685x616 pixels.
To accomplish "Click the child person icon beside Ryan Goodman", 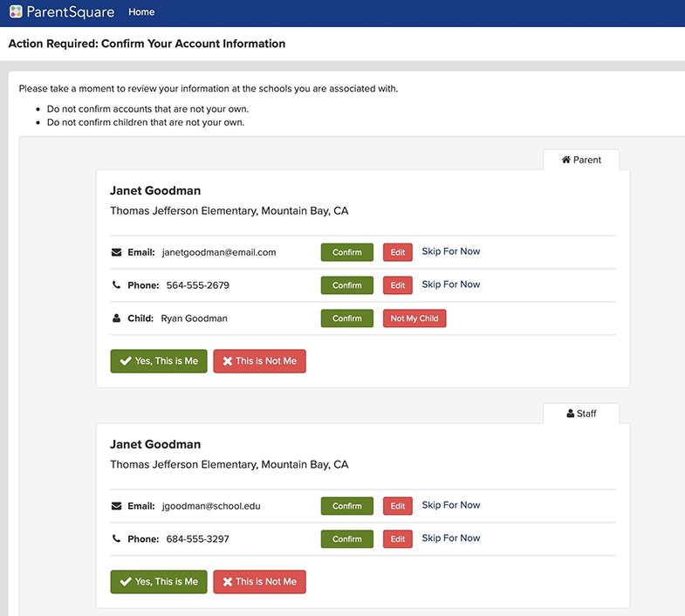I will [x=117, y=318].
